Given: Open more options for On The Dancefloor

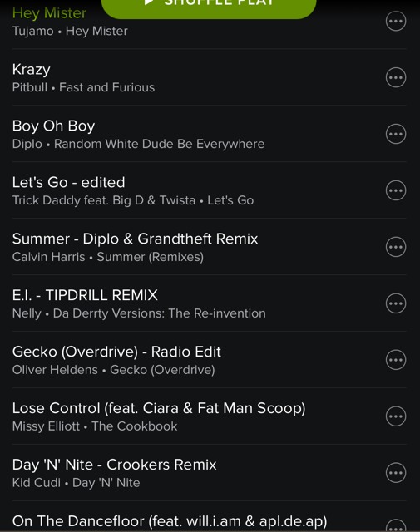Looking at the screenshot, I should [396, 525].
